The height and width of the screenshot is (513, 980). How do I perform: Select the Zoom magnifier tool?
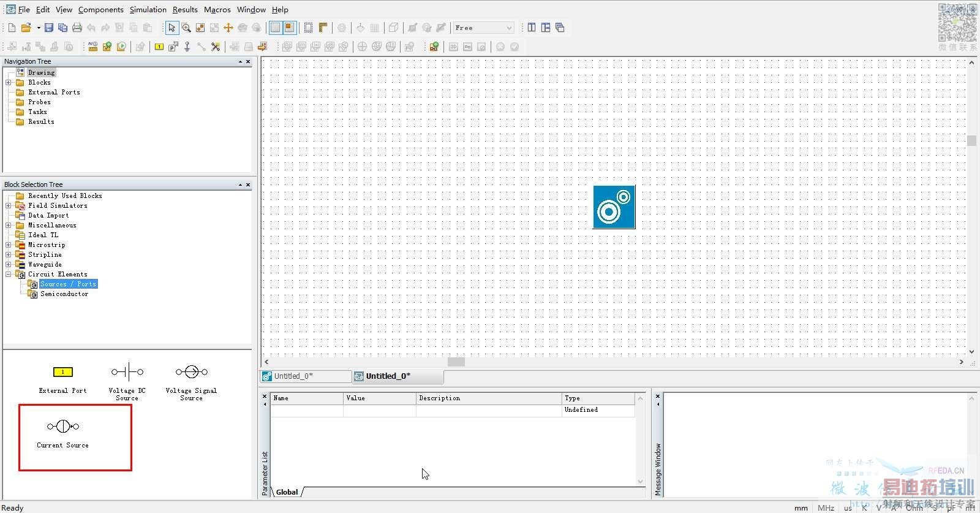186,28
